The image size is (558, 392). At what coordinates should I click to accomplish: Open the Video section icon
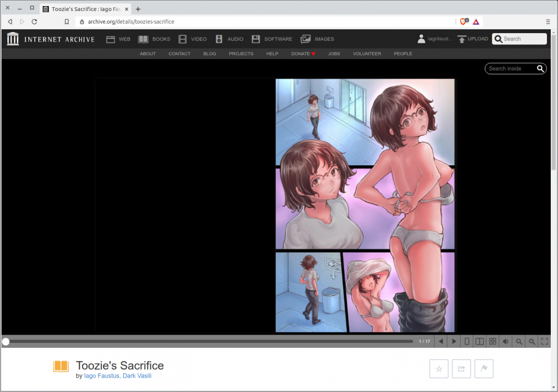pos(183,39)
